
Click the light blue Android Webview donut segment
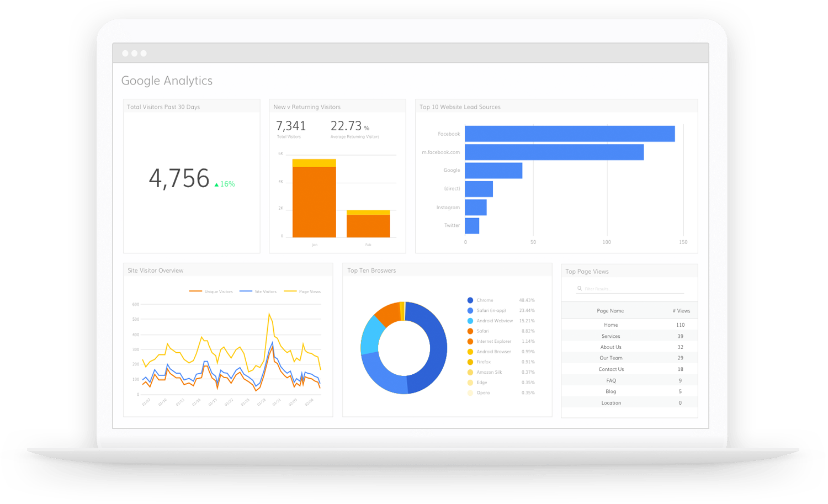370,335
